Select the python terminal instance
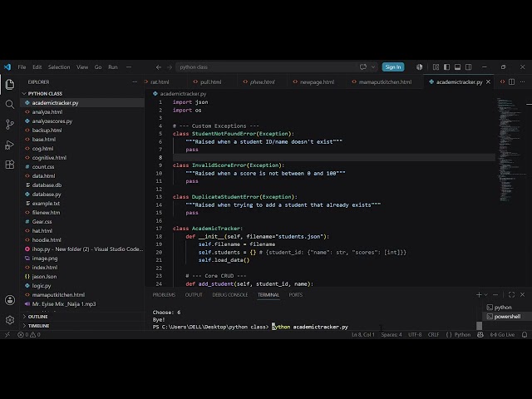 (503, 308)
